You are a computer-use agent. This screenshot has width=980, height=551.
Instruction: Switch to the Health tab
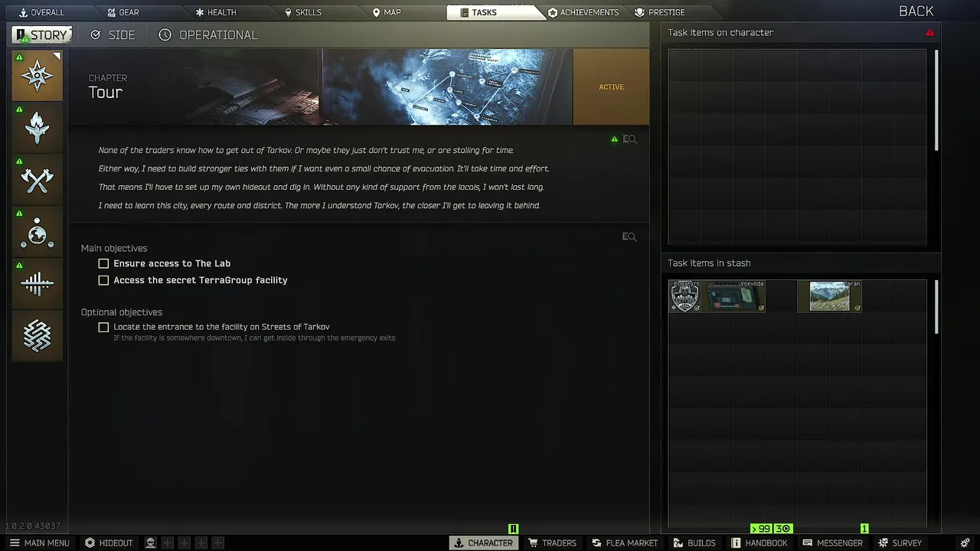(x=216, y=12)
